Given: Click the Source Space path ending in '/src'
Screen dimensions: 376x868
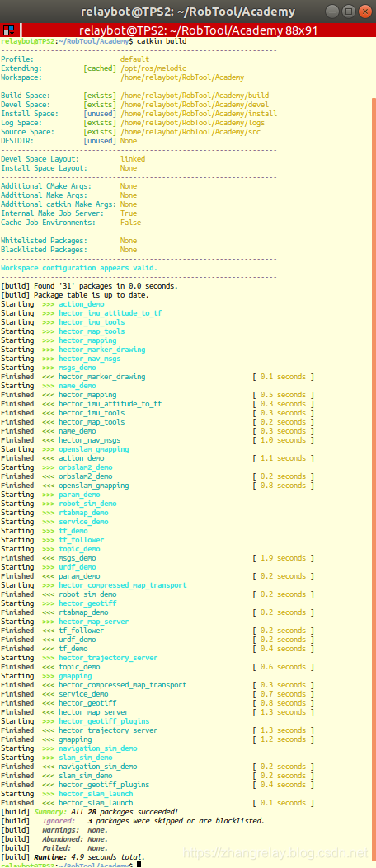Looking at the screenshot, I should click(x=190, y=132).
